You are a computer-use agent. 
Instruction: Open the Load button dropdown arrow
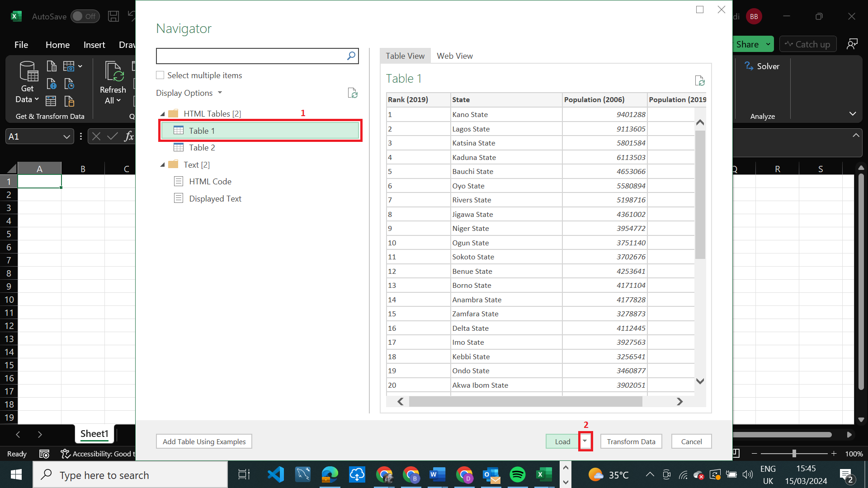pos(585,441)
